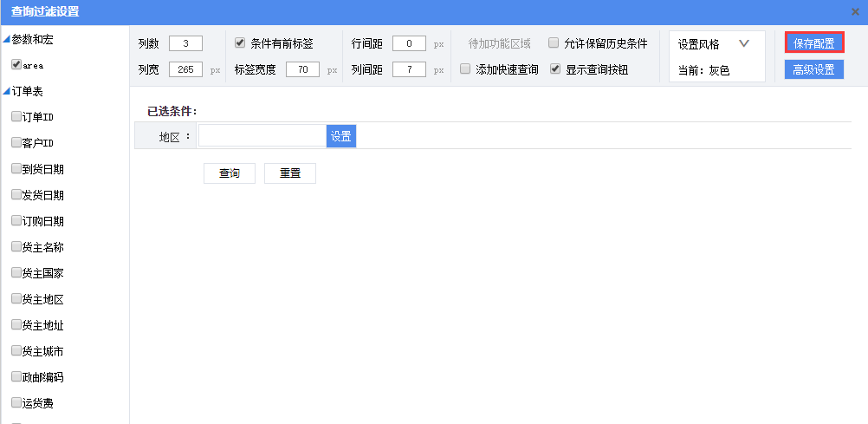The height and width of the screenshot is (424, 868).
Task: Uncheck the area parameter checkbox
Action: 16,64
